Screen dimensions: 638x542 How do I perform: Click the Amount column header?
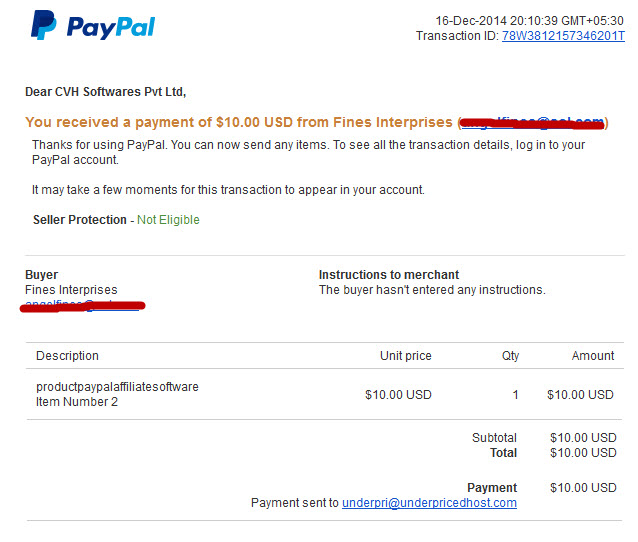[593, 356]
